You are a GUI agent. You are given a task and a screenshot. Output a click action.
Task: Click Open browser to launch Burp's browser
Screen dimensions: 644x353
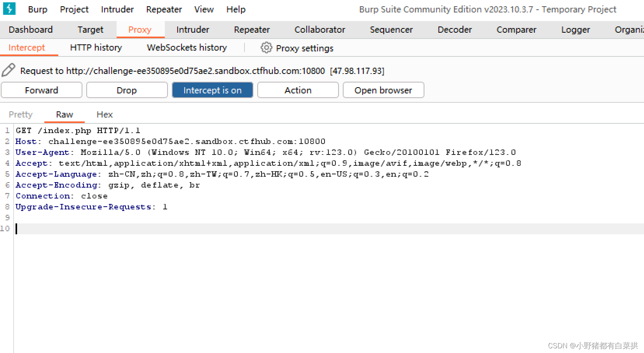tap(383, 90)
